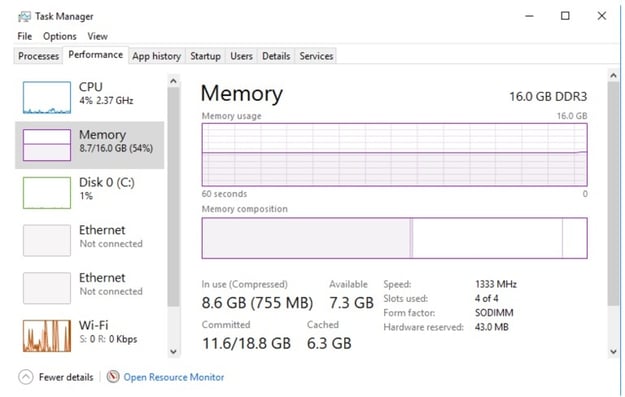This screenshot has width=625, height=397.
Task: Open the File menu
Action: (25, 36)
